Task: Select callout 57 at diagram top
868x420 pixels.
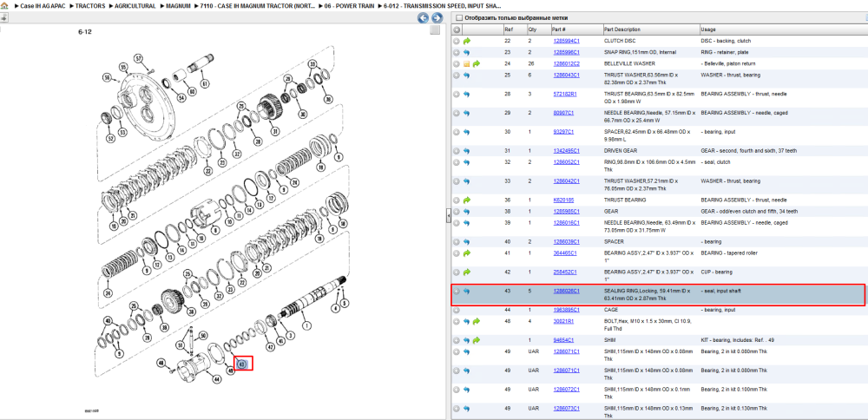Action: tap(138, 58)
